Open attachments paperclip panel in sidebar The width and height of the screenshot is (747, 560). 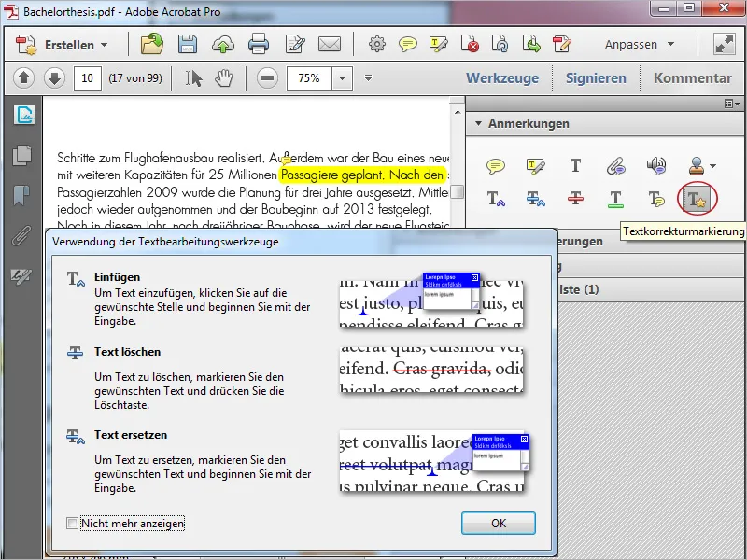pos(21,235)
